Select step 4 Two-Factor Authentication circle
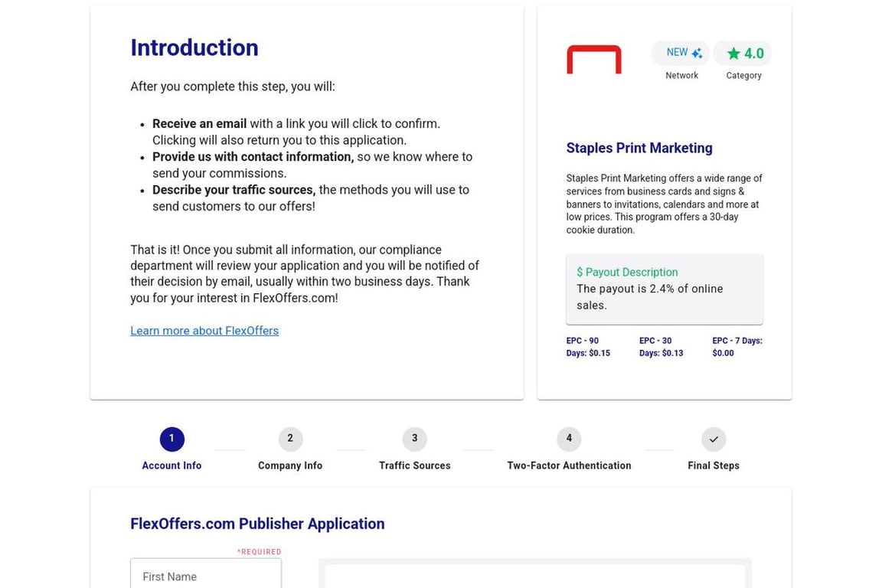The image size is (882, 588). click(569, 439)
